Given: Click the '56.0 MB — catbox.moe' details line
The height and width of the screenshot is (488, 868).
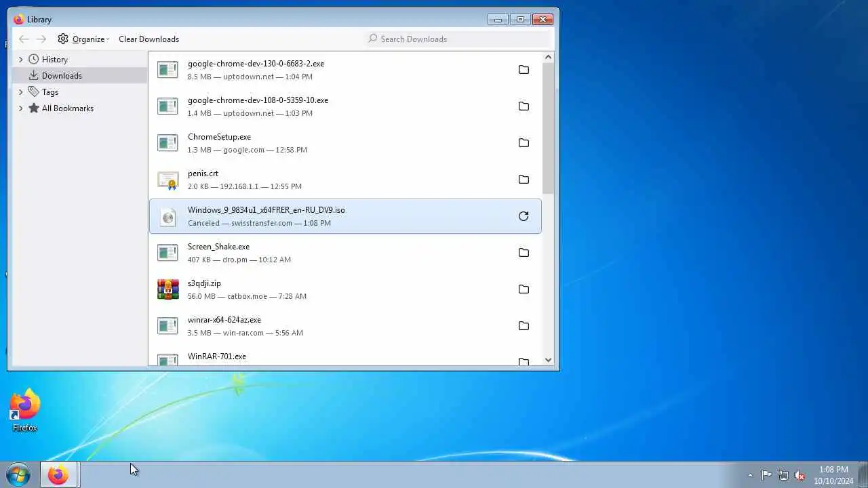Looking at the screenshot, I should tap(247, 296).
